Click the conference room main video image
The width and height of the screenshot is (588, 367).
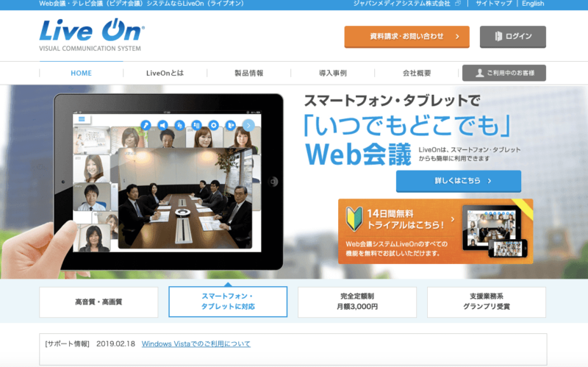coord(185,198)
